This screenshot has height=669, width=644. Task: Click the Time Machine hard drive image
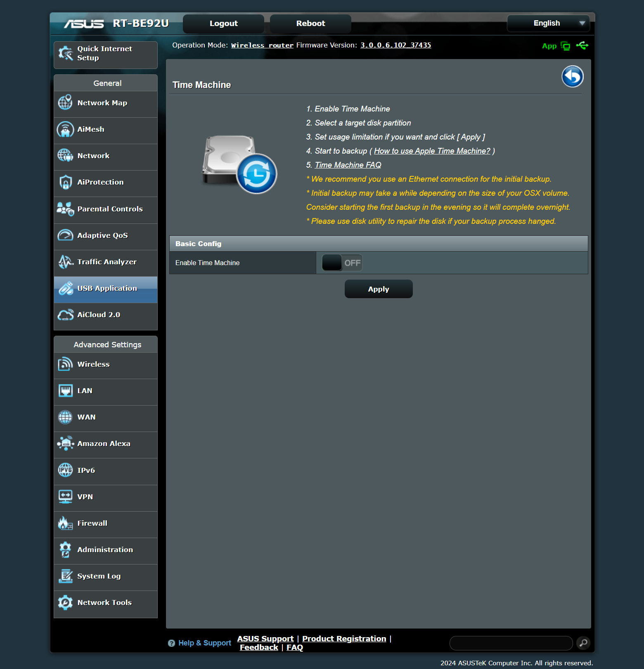point(239,165)
